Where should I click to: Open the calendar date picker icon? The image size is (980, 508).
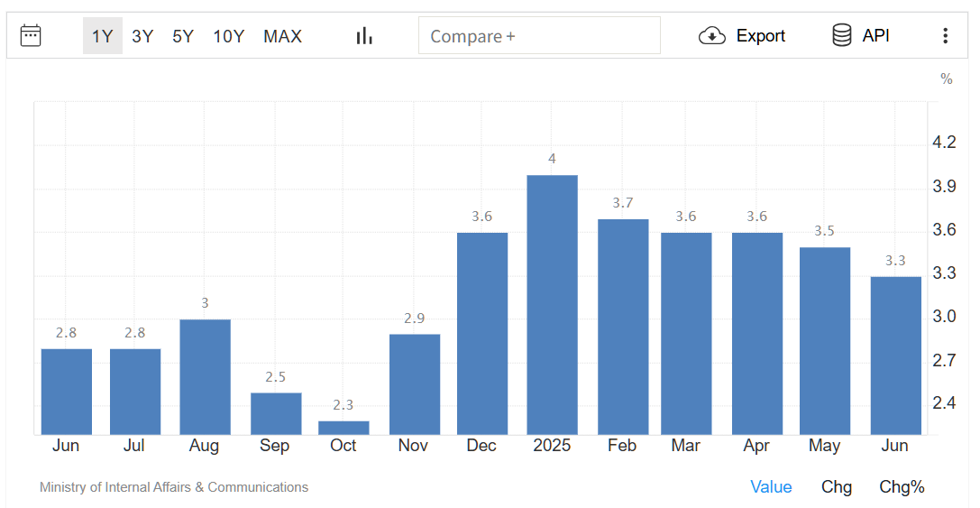pos(31,36)
